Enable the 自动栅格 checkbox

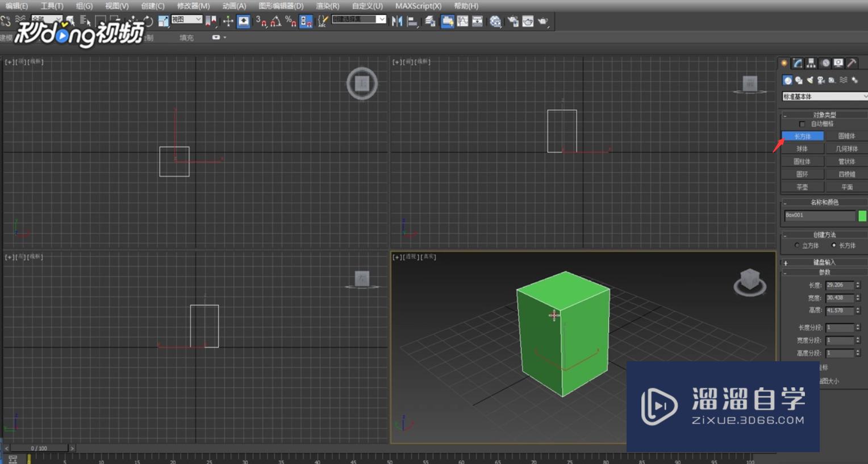tap(802, 124)
